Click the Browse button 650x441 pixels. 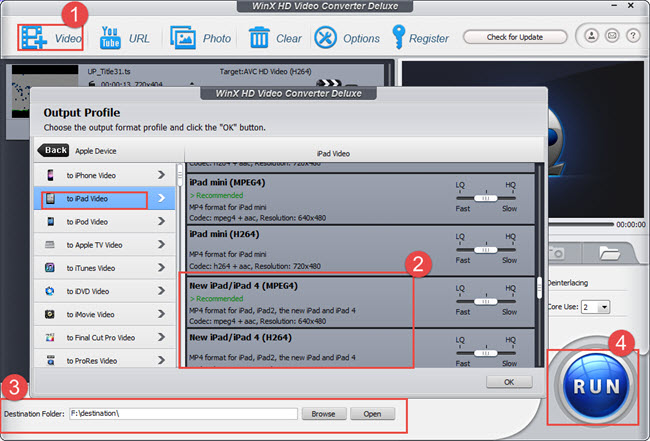[x=324, y=414]
